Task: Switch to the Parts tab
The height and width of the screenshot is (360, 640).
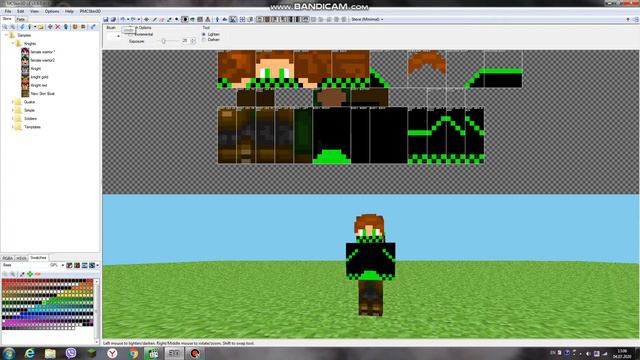Action: [x=20, y=19]
